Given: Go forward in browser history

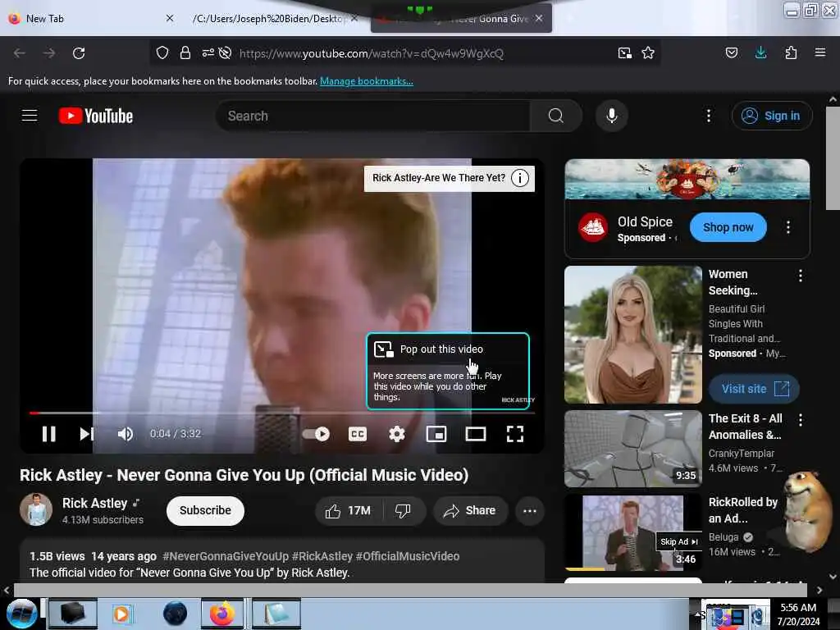Looking at the screenshot, I should [x=49, y=53].
